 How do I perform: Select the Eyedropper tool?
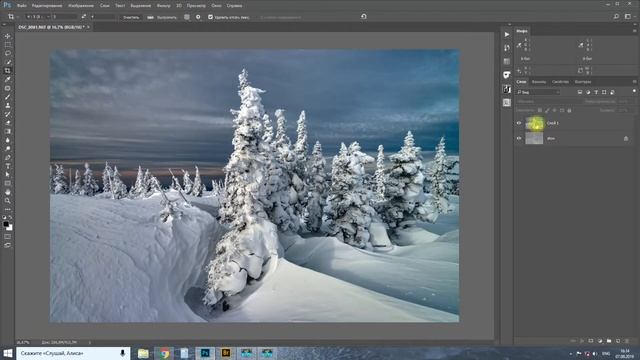(8, 79)
